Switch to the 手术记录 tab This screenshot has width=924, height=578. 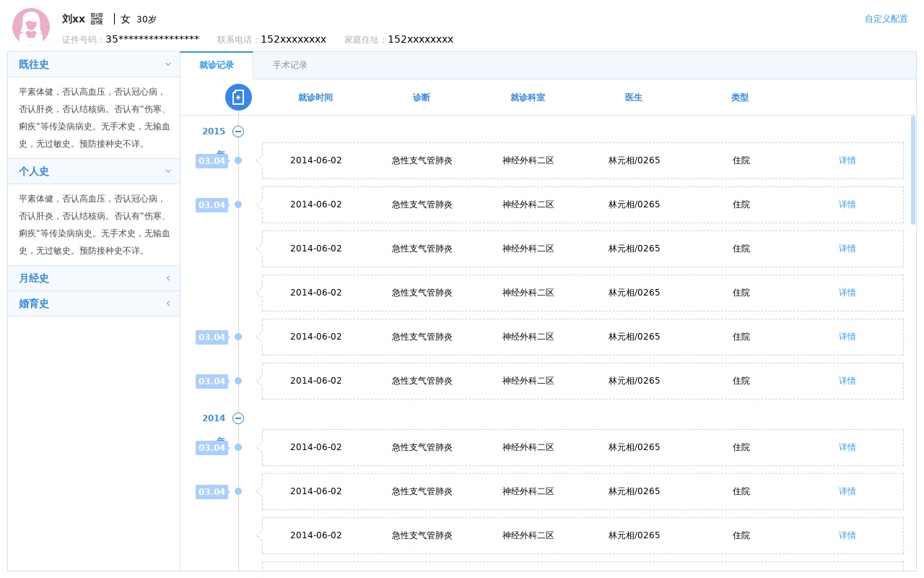(290, 65)
